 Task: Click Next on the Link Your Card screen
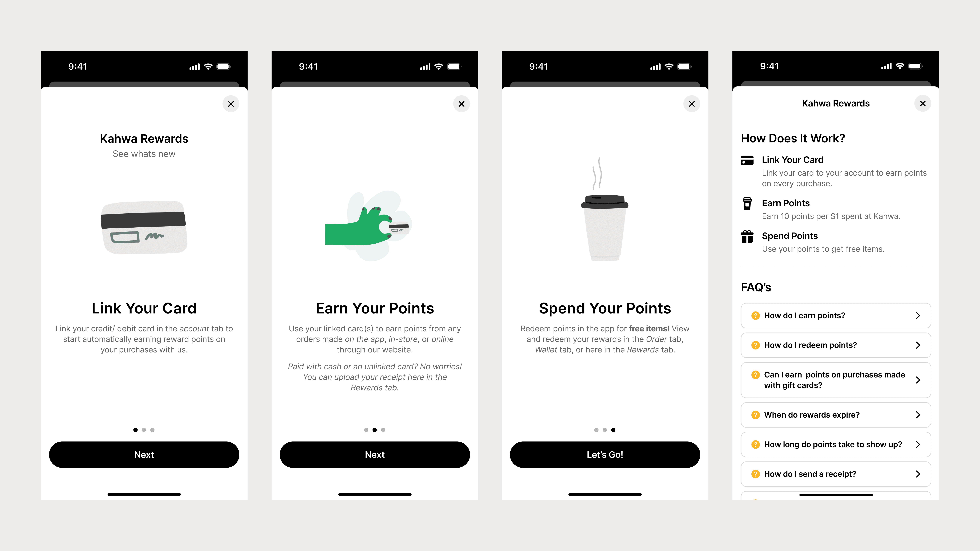pos(144,454)
